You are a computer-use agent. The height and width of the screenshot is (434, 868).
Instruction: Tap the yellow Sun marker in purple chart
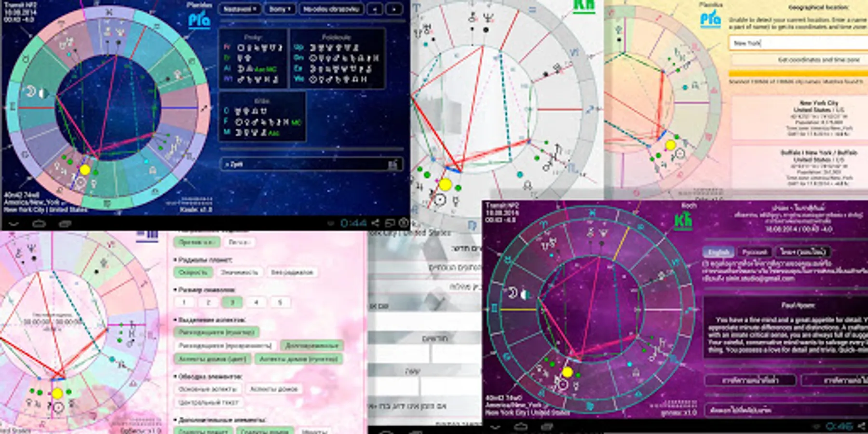tap(567, 372)
